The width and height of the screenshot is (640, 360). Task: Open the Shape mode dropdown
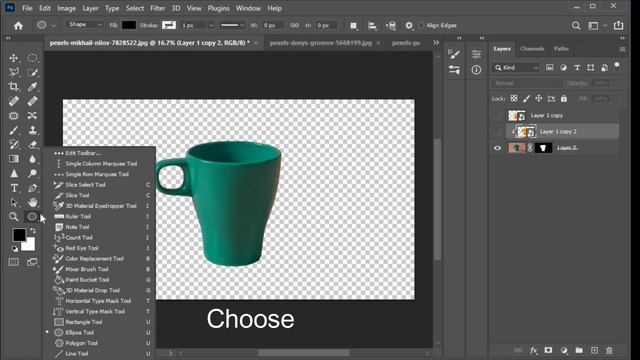[84, 25]
